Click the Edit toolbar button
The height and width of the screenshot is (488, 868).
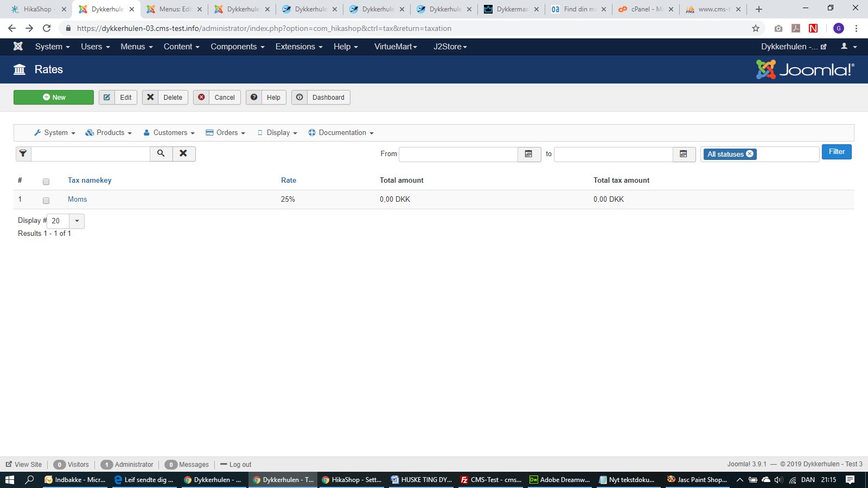pyautogui.click(x=118, y=98)
